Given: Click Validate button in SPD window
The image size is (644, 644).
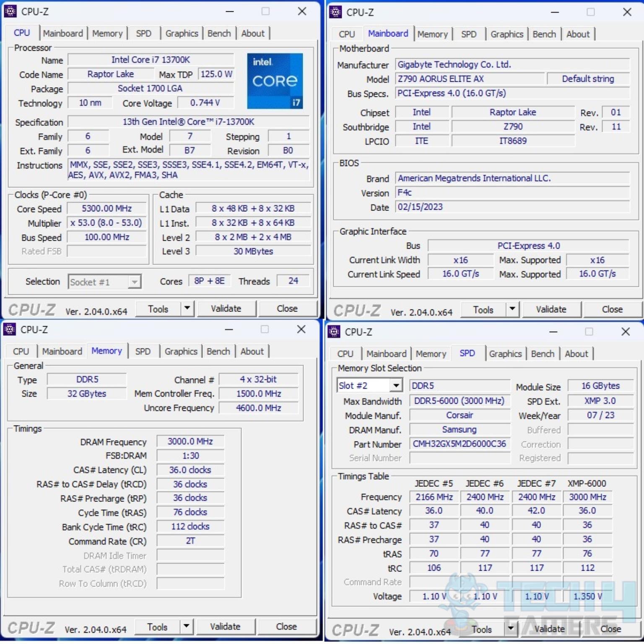Looking at the screenshot, I should 550,629.
